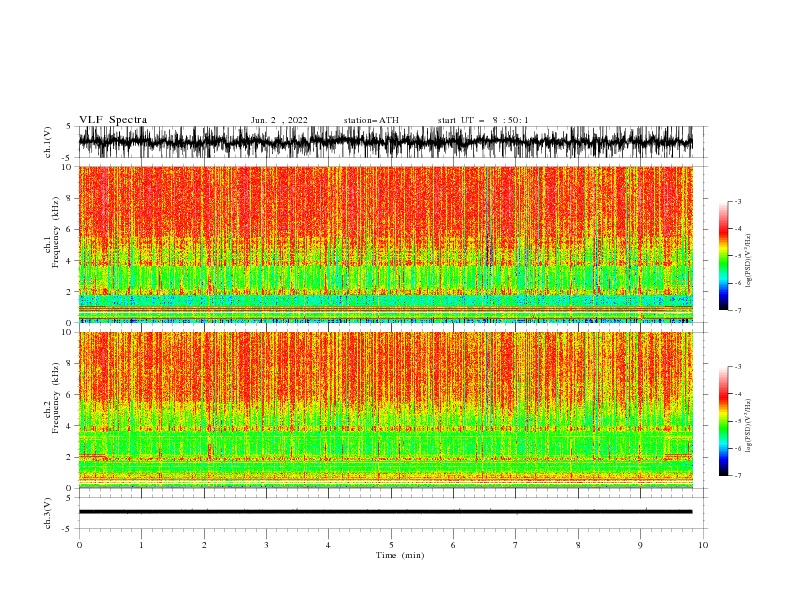
Task: Click the ch.2 spectrogram panel
Action: coord(385,410)
